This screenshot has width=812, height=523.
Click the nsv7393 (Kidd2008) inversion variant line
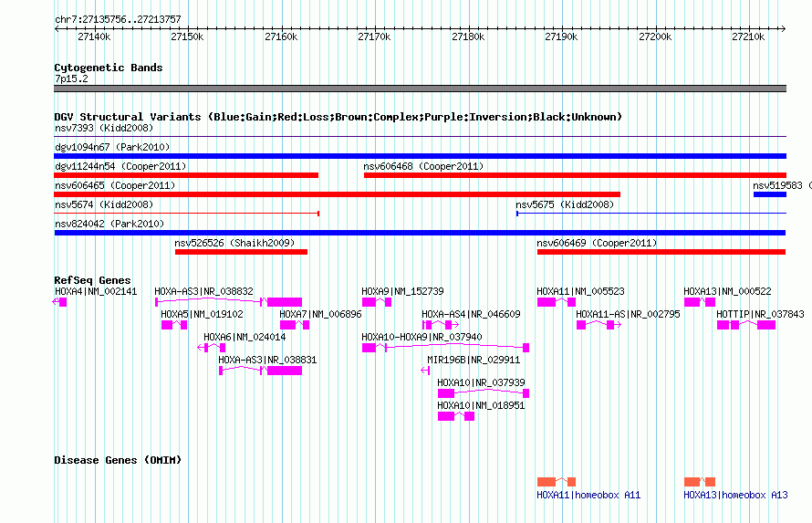point(420,137)
